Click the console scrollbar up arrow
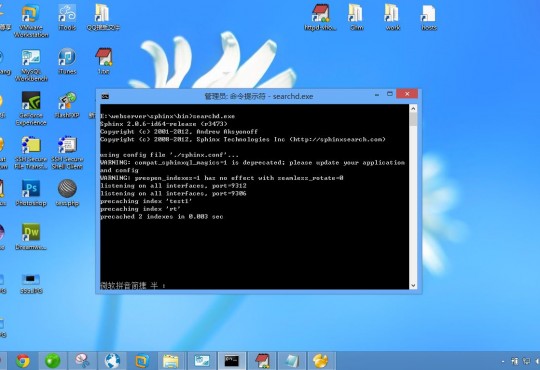This screenshot has width=540, height=370. point(413,108)
